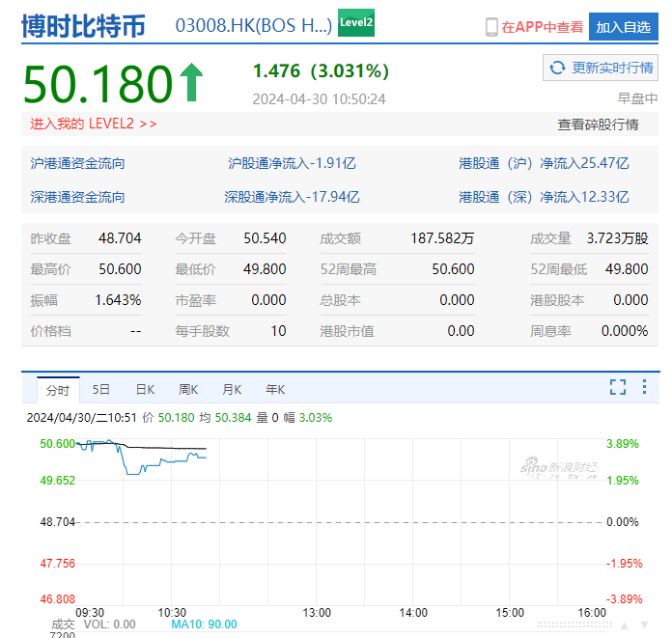Open the 沪港通资金流向 link
The width and height of the screenshot is (672, 638).
(77, 163)
